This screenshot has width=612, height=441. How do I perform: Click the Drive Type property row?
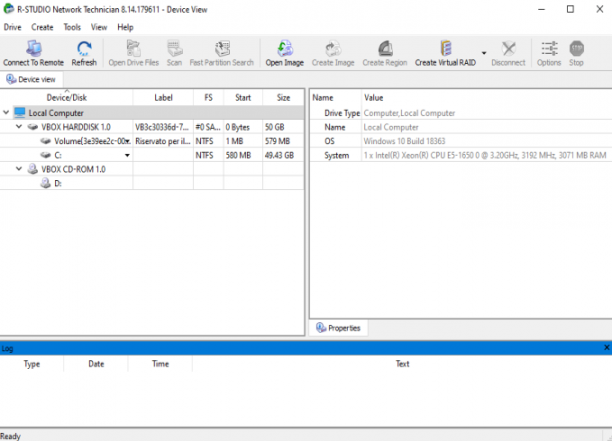pyautogui.click(x=461, y=113)
